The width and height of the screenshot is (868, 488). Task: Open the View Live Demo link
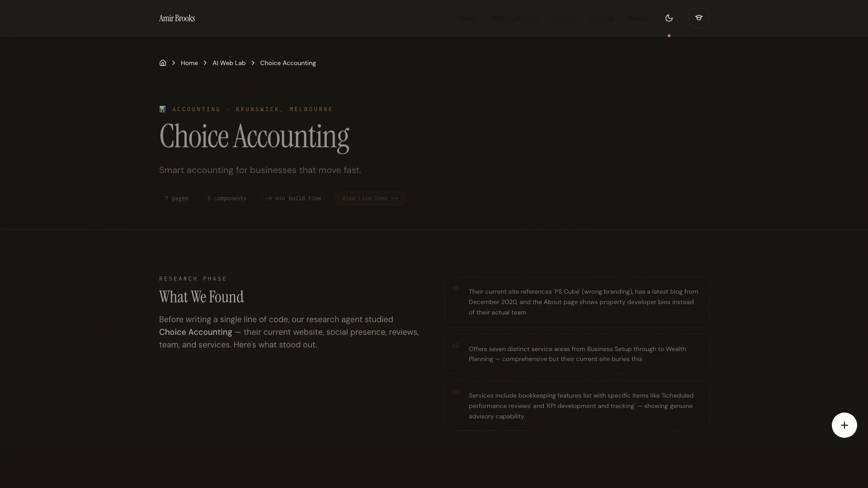tap(369, 198)
